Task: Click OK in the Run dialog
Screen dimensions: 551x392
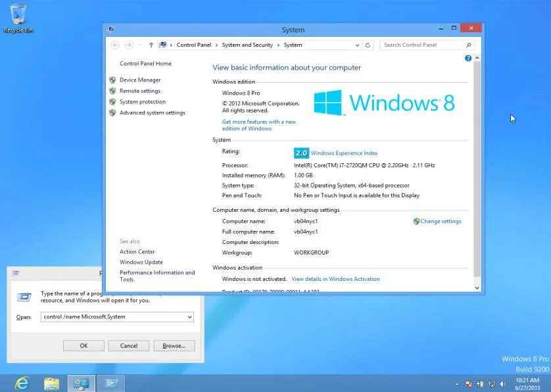Action: point(84,345)
